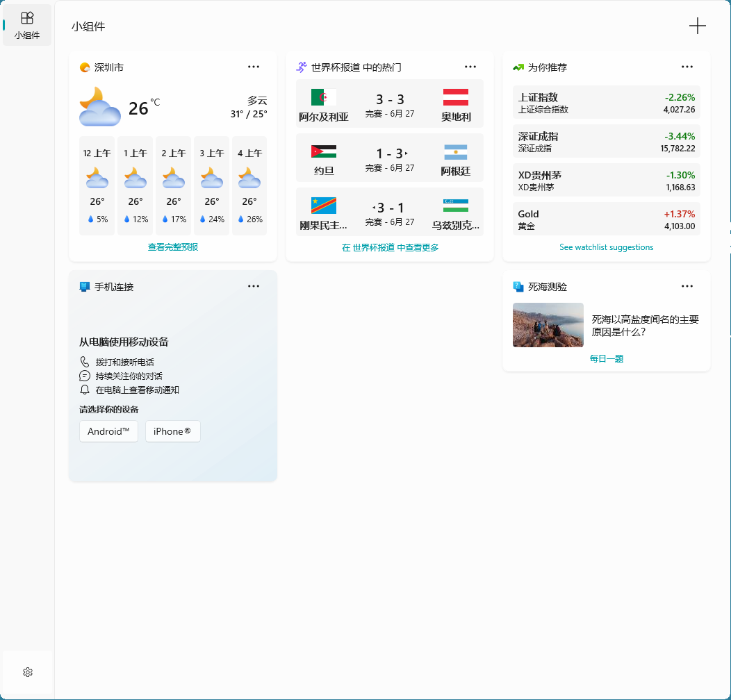Viewport: 731px width, 700px height.
Task: Click the Austria flag icon
Action: 455,97
